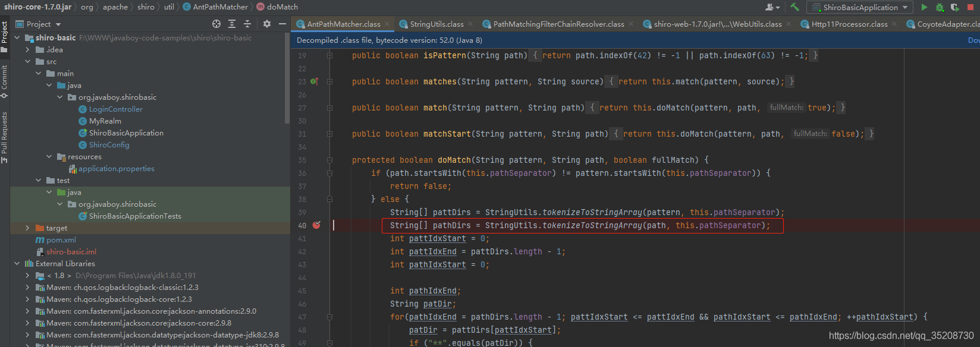Click the 'shiro' breadcrumb segment
This screenshot has height=347, width=980.
click(x=146, y=7)
